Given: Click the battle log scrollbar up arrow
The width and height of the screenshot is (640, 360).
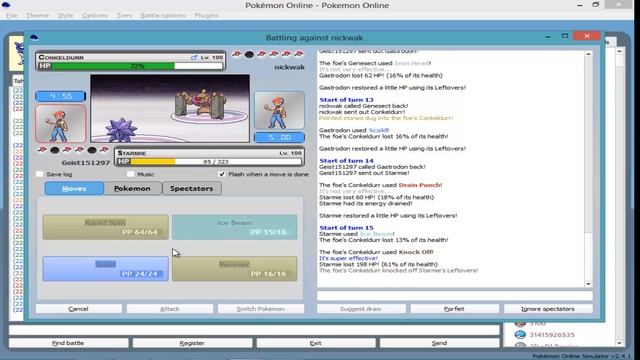Looking at the screenshot, I should tap(588, 54).
